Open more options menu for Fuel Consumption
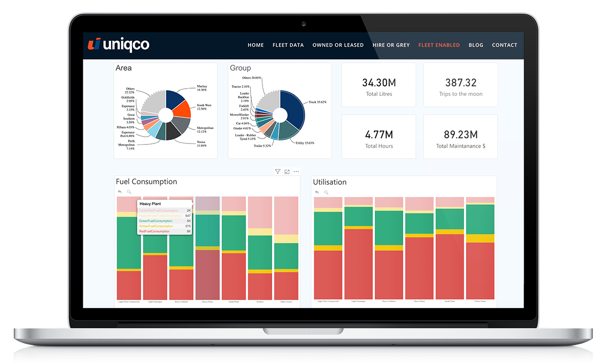Screen dimensions: 607x364 (x=296, y=171)
